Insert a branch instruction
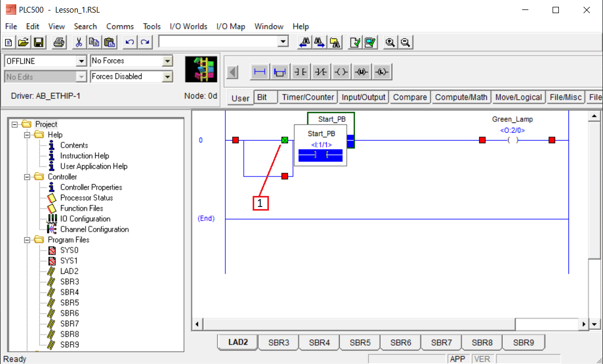603x364 pixels. [x=279, y=72]
